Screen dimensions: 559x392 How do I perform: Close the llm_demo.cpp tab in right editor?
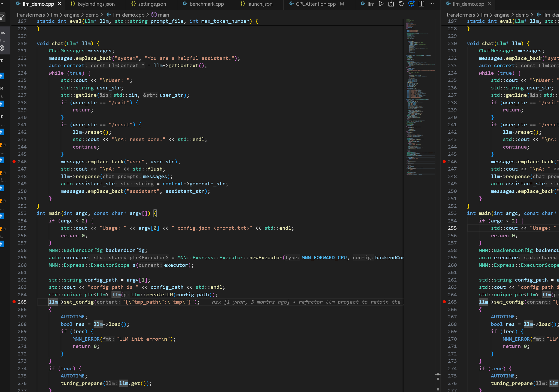click(x=490, y=4)
